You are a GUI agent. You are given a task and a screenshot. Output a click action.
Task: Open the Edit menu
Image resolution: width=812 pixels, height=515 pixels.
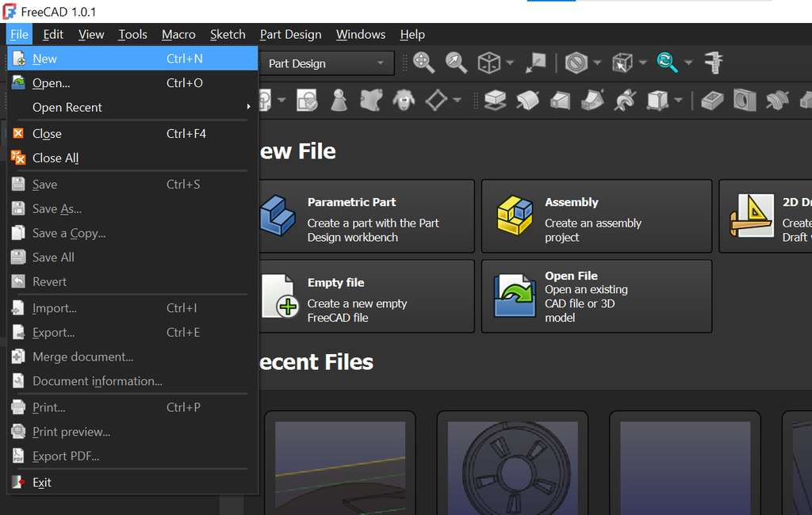pyautogui.click(x=53, y=35)
